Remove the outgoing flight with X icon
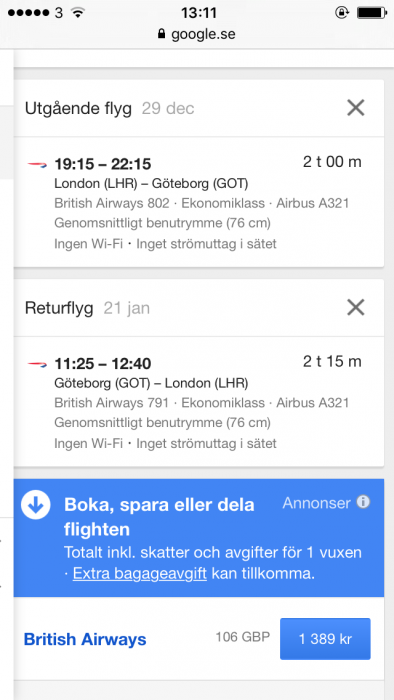This screenshot has width=394, height=700. point(356,108)
